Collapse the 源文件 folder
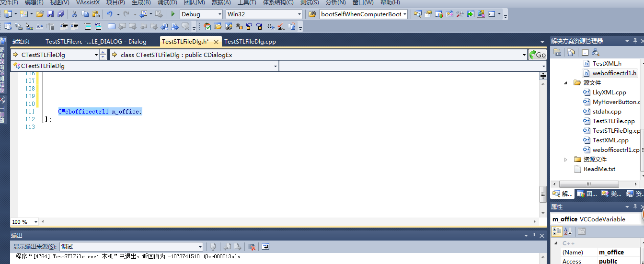Screen dimensions: 644x264 tap(565, 83)
